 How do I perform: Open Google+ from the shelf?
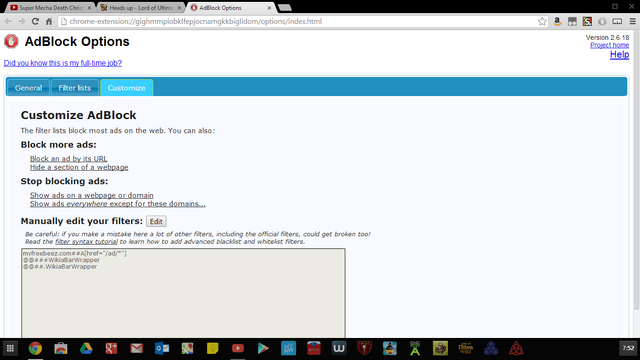[x=111, y=349]
